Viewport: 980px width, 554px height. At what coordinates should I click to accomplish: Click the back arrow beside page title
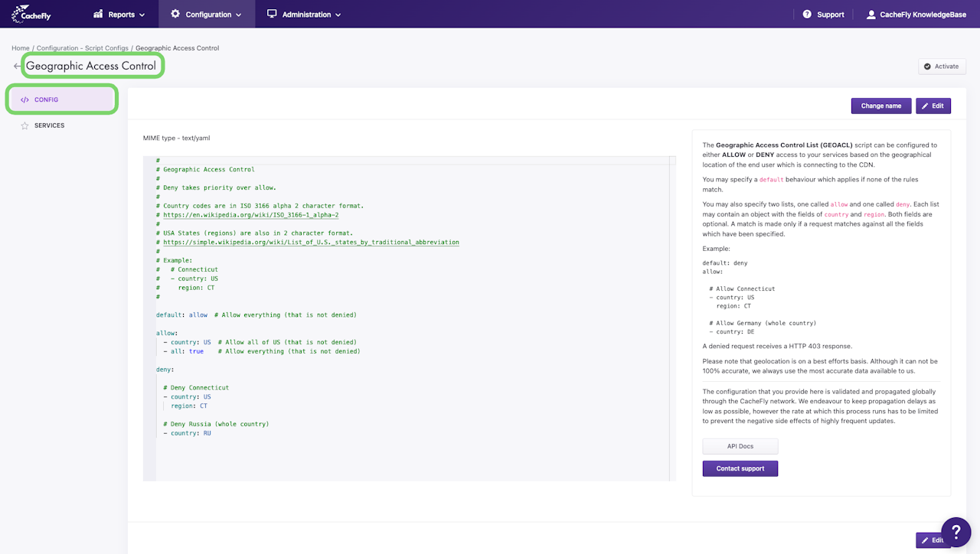coord(17,67)
